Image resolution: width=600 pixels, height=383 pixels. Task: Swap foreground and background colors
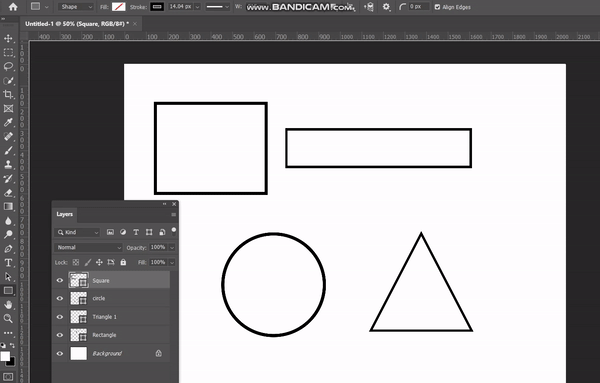click(12, 345)
